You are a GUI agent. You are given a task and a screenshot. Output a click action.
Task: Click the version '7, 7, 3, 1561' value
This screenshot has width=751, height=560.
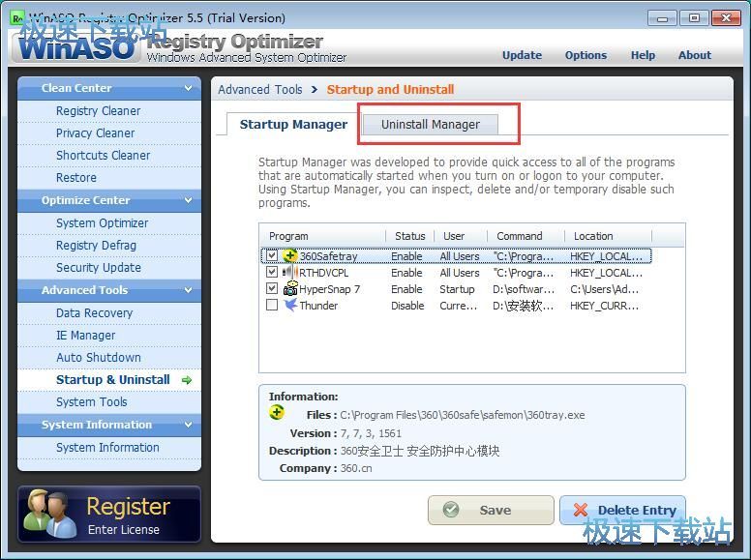pyautogui.click(x=371, y=433)
